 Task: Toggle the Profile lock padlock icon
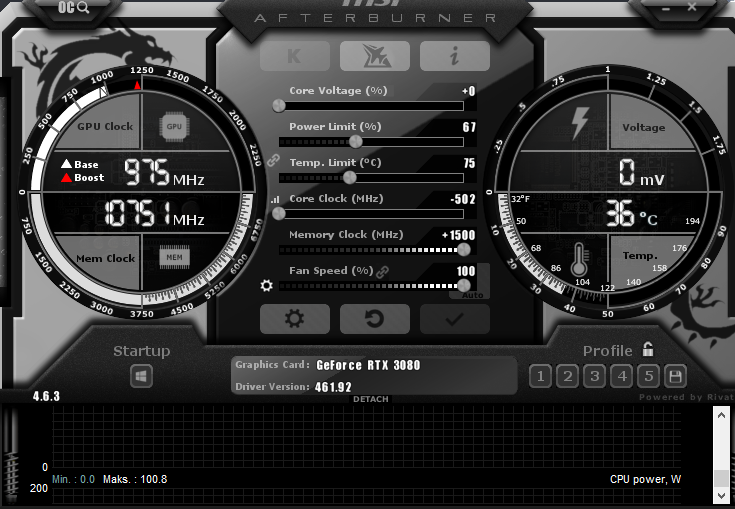(x=648, y=349)
